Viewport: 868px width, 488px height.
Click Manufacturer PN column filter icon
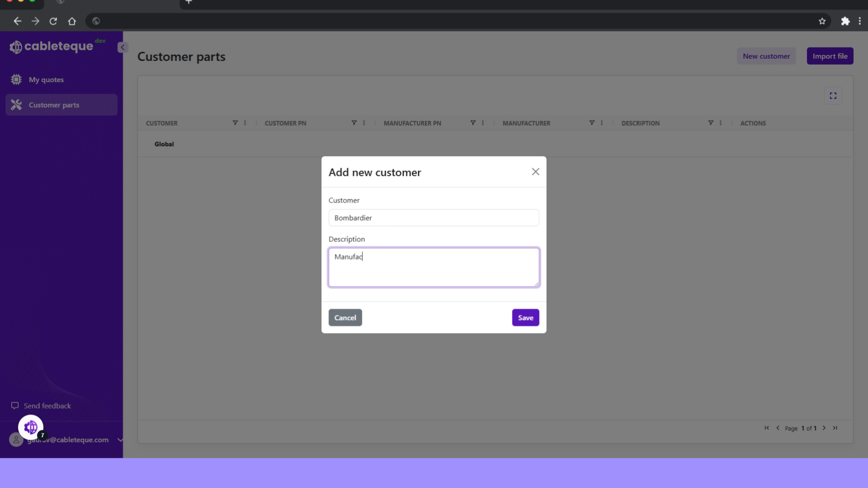coord(473,123)
